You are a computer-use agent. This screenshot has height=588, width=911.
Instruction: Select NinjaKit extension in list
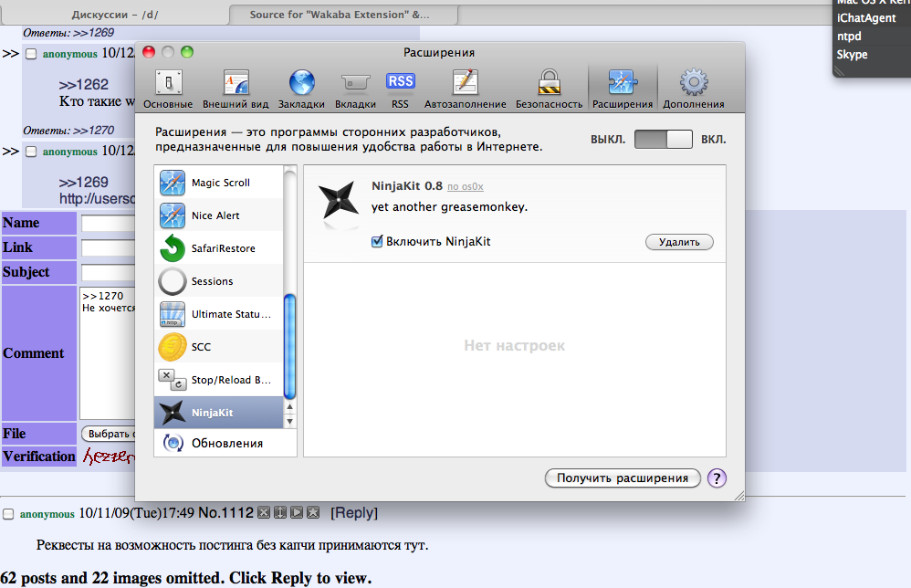coord(219,413)
